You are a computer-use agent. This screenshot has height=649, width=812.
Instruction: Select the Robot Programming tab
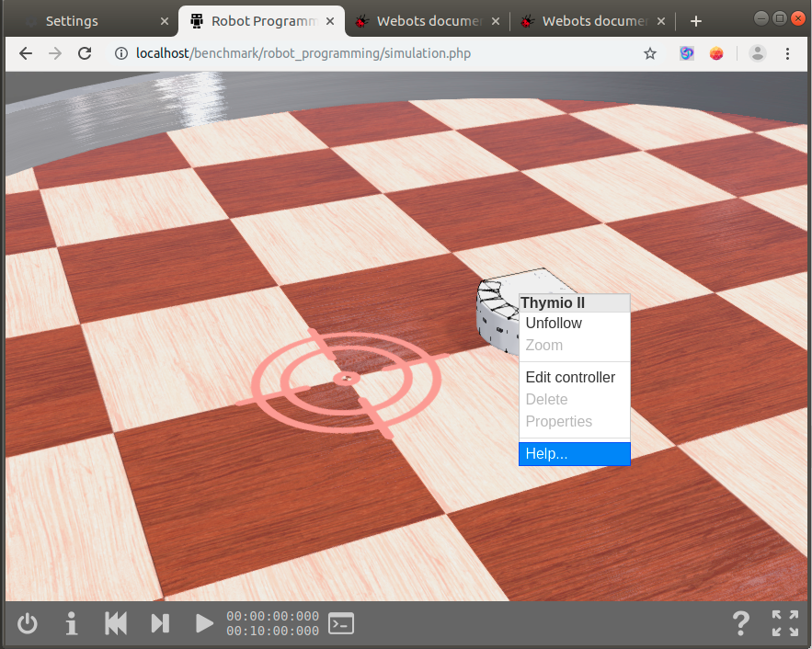point(263,21)
